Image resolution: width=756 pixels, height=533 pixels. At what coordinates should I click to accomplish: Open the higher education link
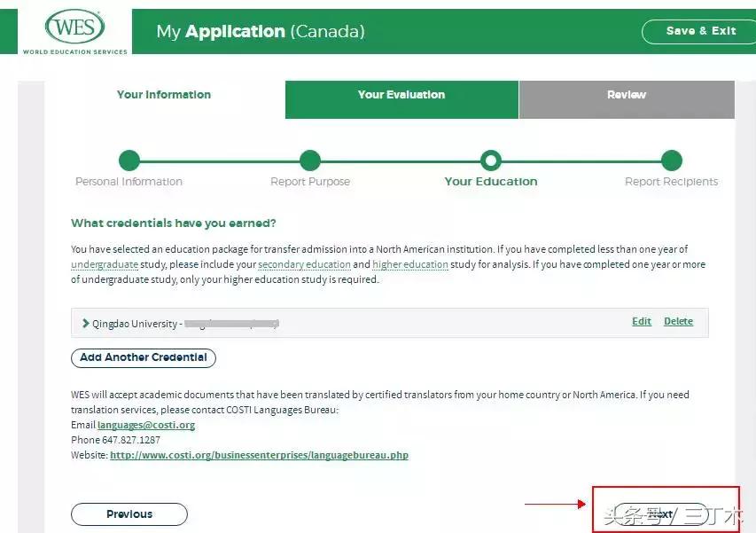click(x=410, y=265)
